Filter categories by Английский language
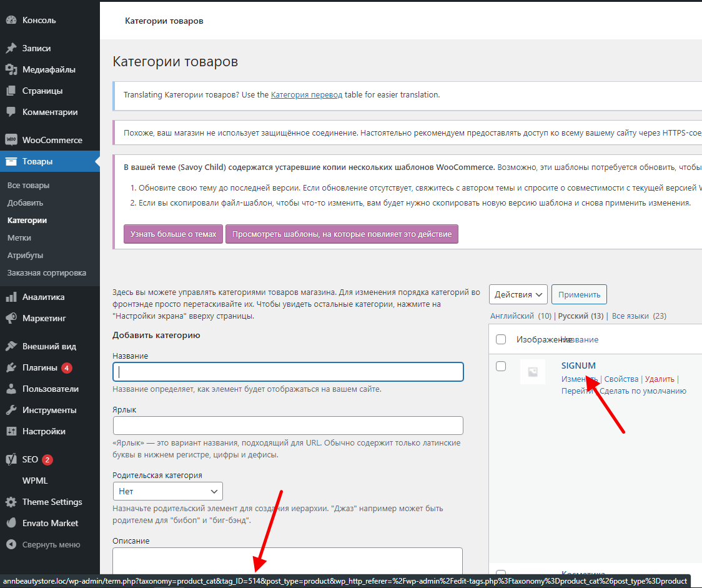 pyautogui.click(x=512, y=316)
